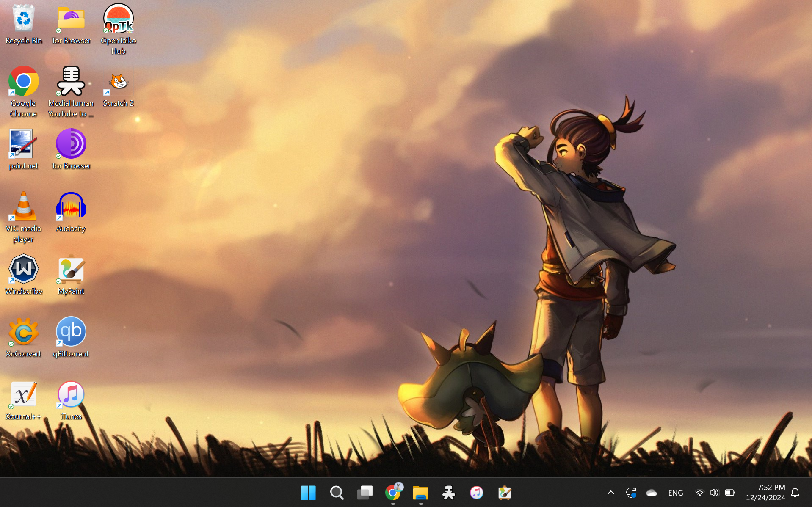The image size is (812, 507).
Task: Open Task View in the taskbar
Action: pyautogui.click(x=365, y=493)
